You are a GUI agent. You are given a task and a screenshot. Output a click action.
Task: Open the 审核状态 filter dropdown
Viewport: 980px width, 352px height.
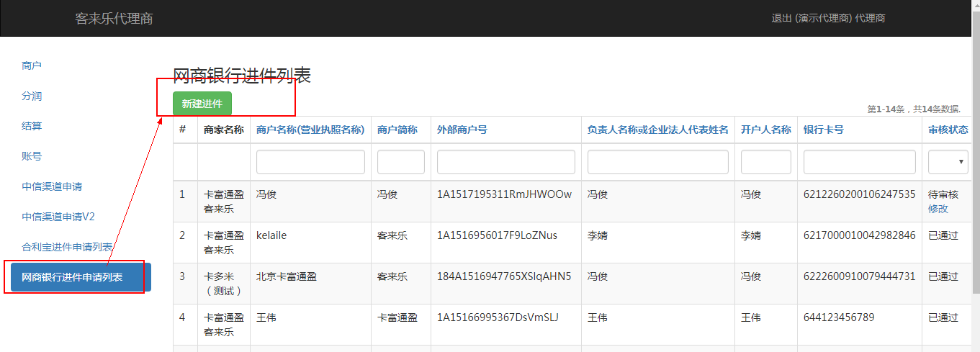pos(948,162)
